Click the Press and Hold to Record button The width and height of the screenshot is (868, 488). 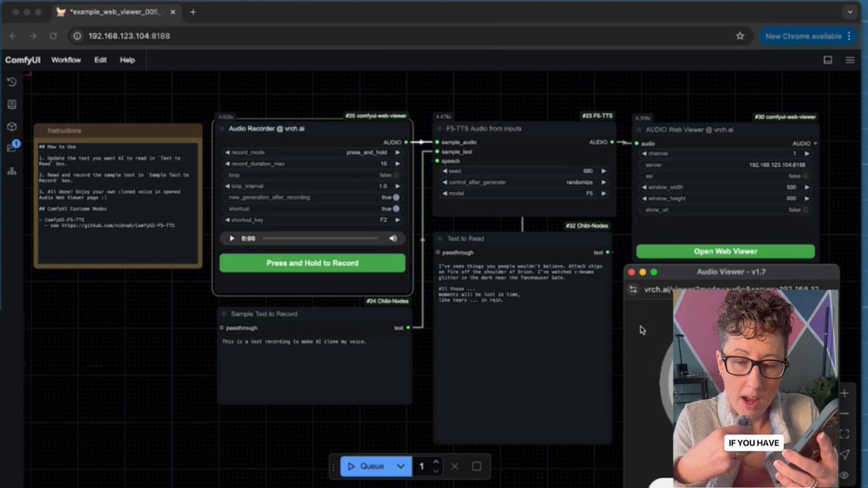(312, 263)
